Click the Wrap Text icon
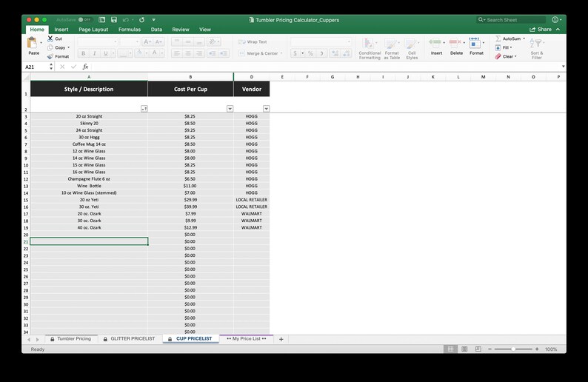Image resolution: width=588 pixels, height=382 pixels. (241, 42)
